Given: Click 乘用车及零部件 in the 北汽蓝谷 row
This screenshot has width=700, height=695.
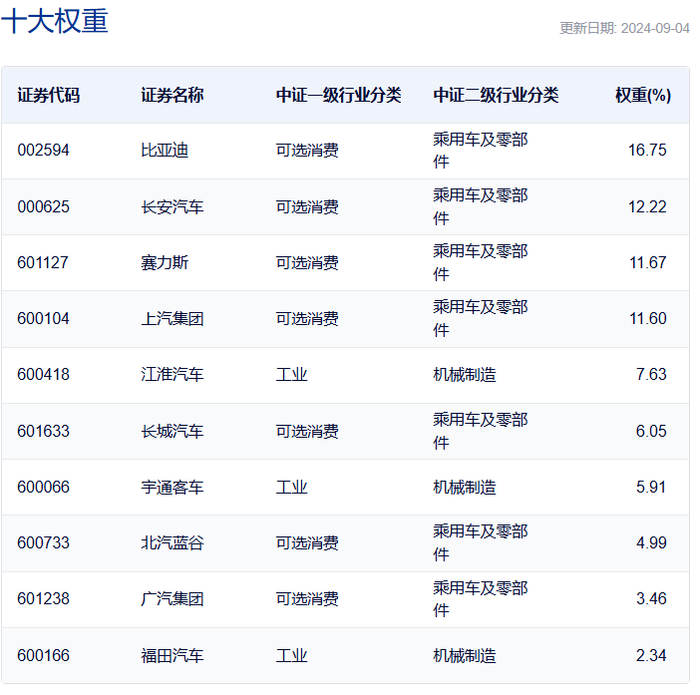Looking at the screenshot, I should pyautogui.click(x=480, y=543).
